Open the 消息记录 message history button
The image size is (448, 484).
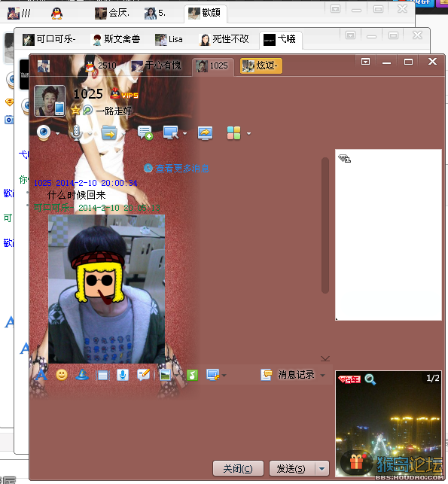pyautogui.click(x=288, y=375)
